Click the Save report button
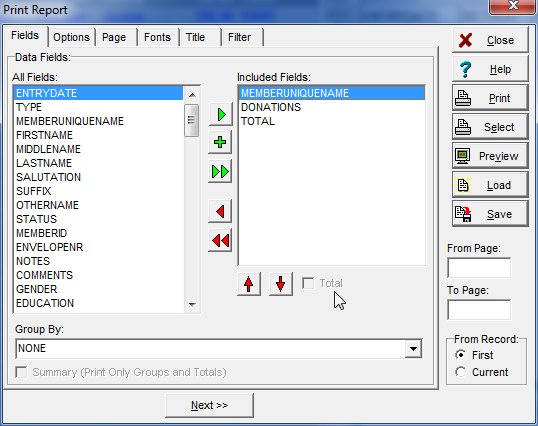Image resolution: width=538 pixels, height=426 pixels. (x=490, y=214)
